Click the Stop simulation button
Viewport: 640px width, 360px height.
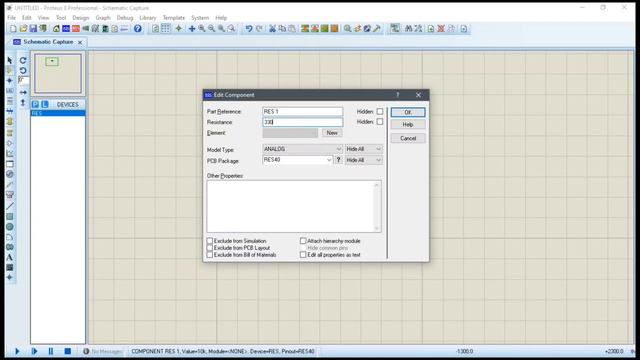[x=68, y=351]
